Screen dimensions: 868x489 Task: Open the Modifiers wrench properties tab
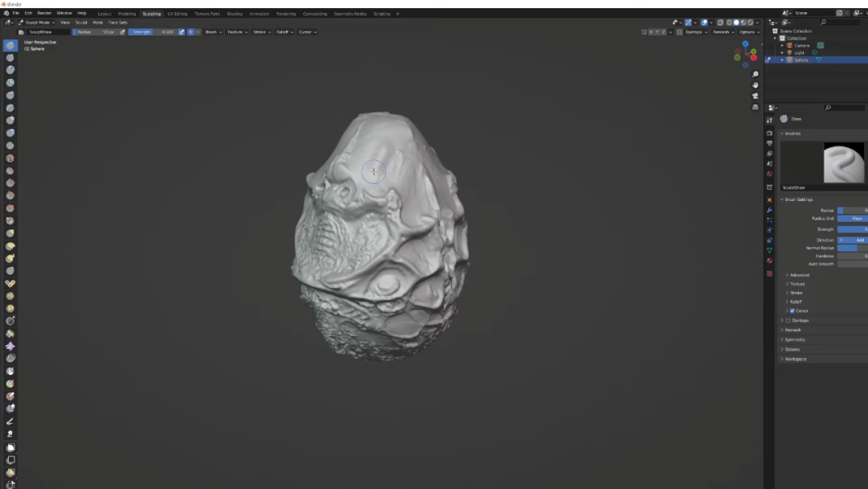[x=769, y=210]
